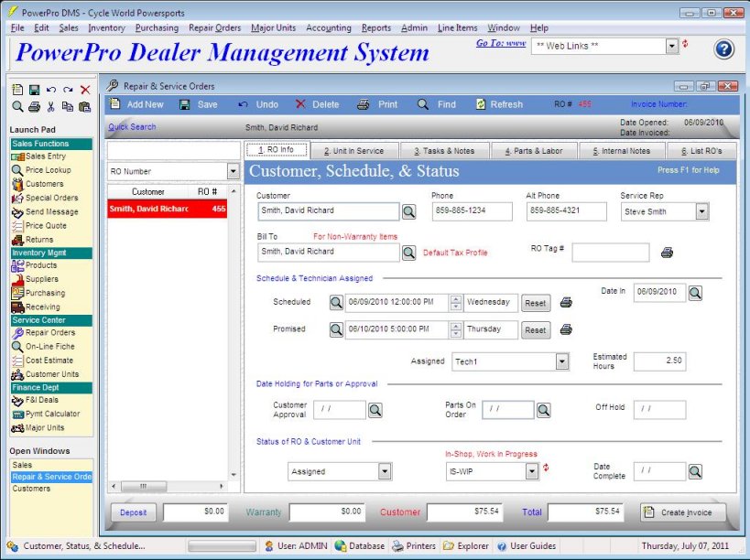Expand the RO Number search type dropdown

(x=233, y=172)
